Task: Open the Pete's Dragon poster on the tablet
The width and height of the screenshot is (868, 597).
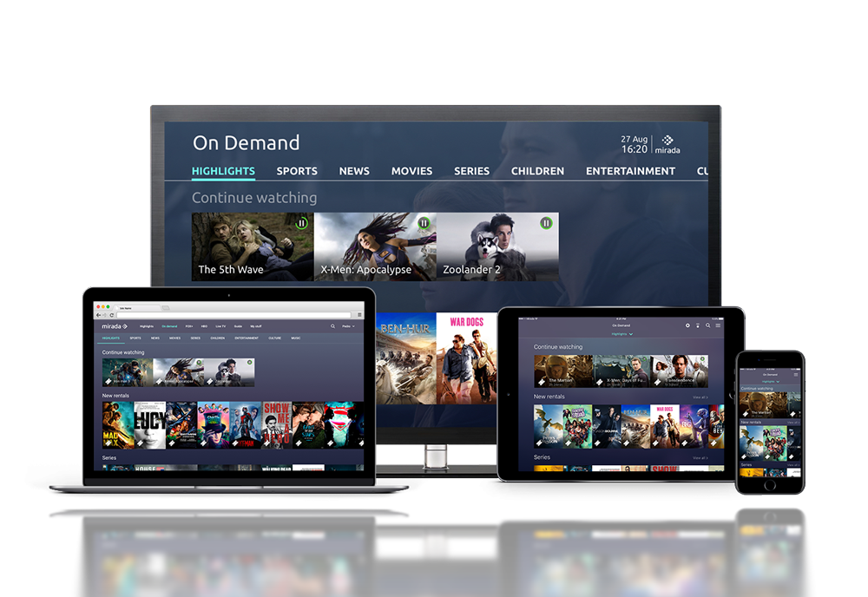Action: tap(548, 426)
